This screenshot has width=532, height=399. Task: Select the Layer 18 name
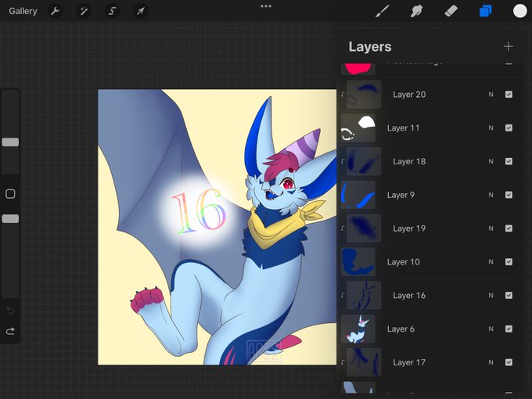[x=409, y=161]
